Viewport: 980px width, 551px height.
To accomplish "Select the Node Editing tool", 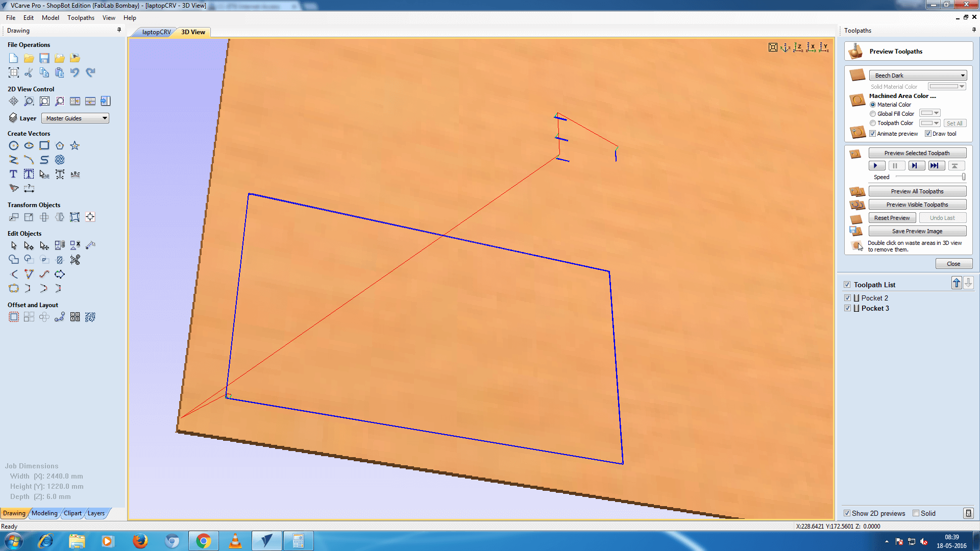I will click(x=29, y=245).
